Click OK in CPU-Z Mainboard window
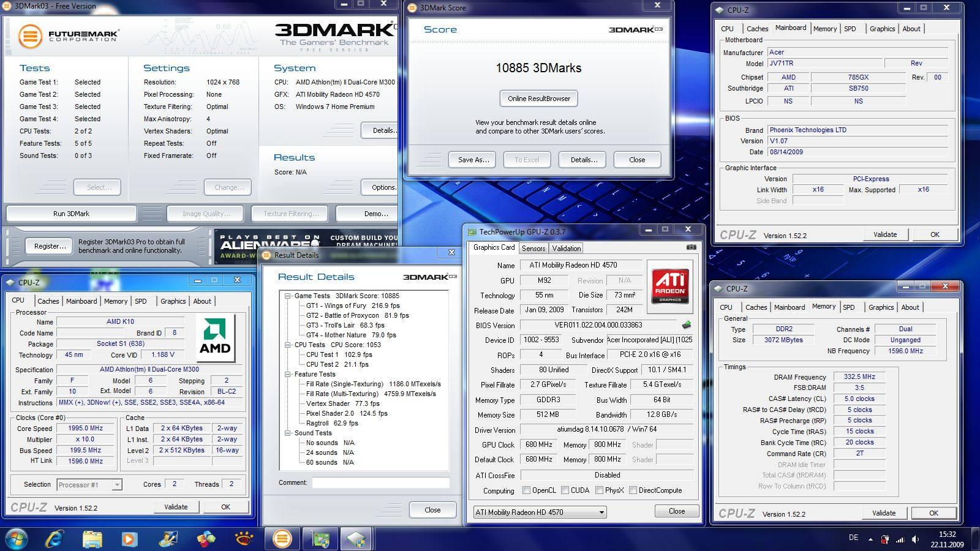 tap(935, 234)
